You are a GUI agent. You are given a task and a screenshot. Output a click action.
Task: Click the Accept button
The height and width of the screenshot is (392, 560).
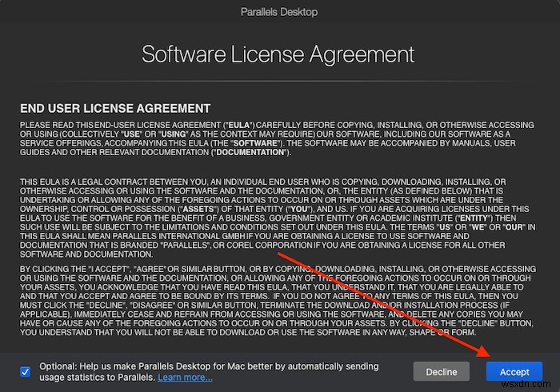[x=514, y=372]
